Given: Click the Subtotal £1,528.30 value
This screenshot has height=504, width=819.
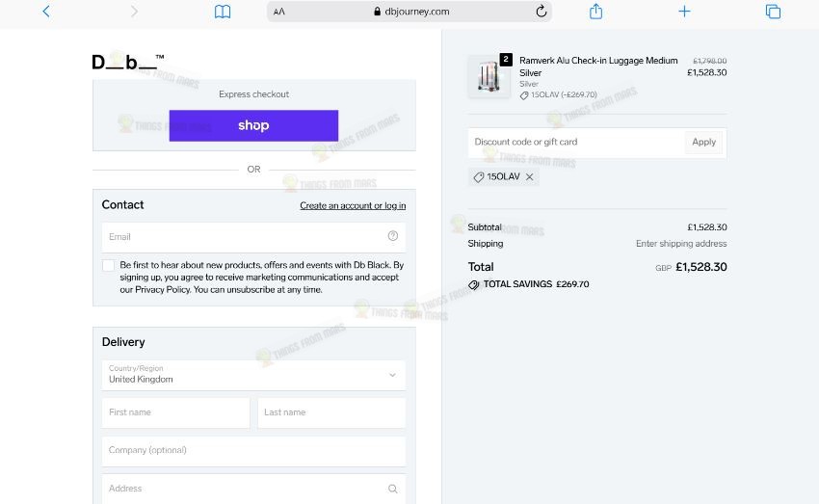Looking at the screenshot, I should [707, 227].
